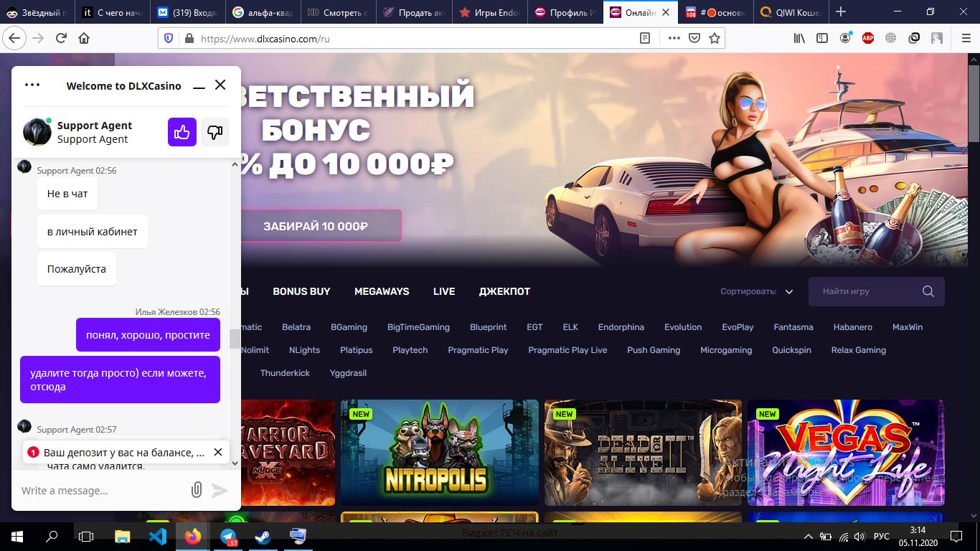This screenshot has height=551, width=980.
Task: Click the game search magnifier icon
Action: (x=928, y=291)
